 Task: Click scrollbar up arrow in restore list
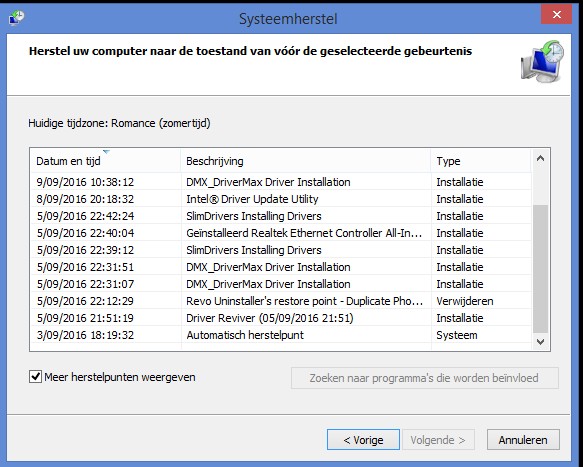point(541,159)
